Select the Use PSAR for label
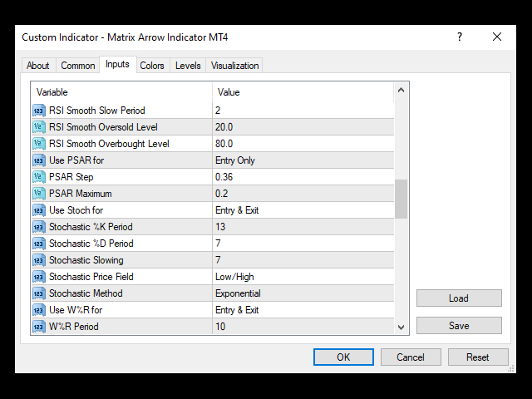The width and height of the screenshot is (532, 399). (76, 160)
